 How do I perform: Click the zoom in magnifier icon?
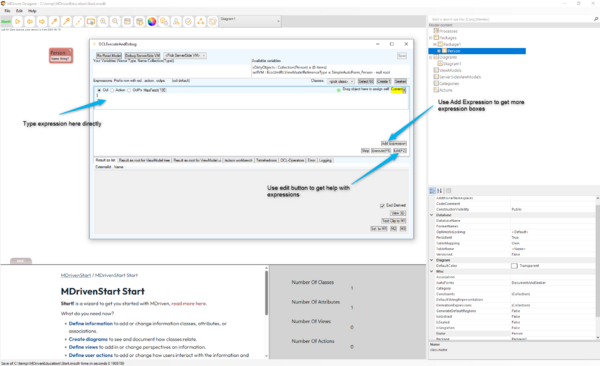103,21
